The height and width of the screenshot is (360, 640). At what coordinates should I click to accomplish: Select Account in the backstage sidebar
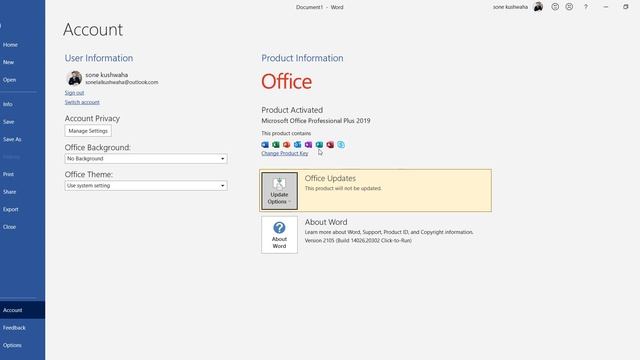click(22, 310)
